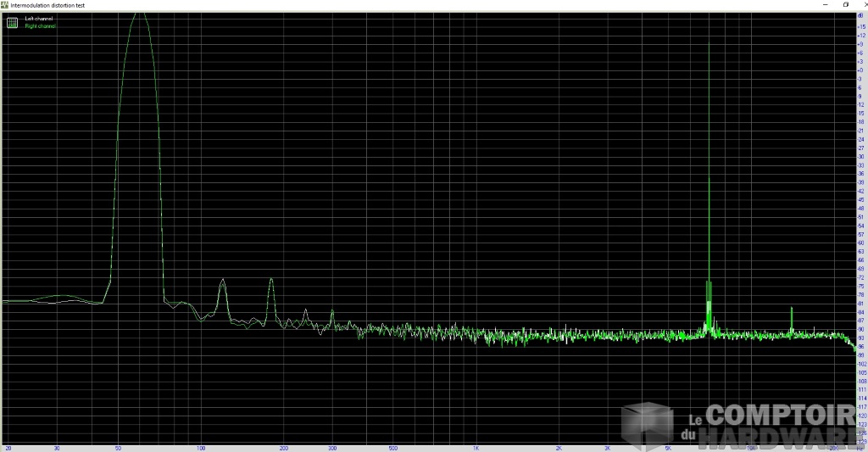The image size is (868, 452).
Task: Select the Left channel legend entry
Action: click(40, 19)
